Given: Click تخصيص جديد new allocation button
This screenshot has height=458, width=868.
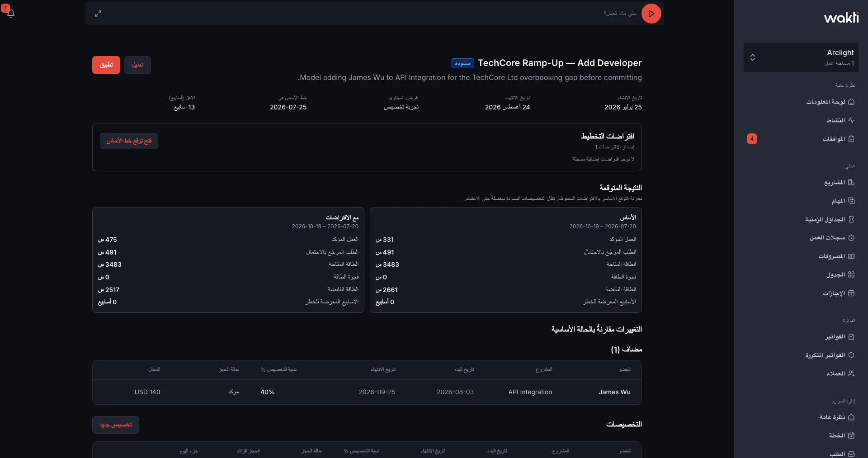Looking at the screenshot, I should tap(116, 425).
